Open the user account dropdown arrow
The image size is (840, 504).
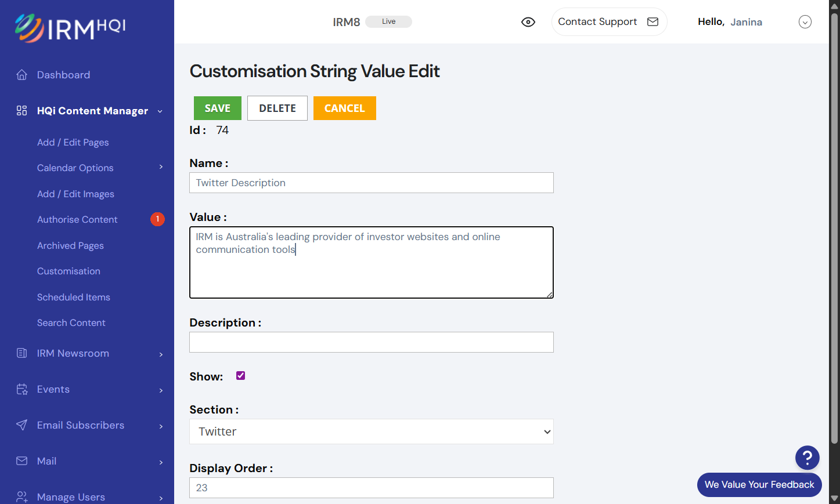pyautogui.click(x=805, y=22)
